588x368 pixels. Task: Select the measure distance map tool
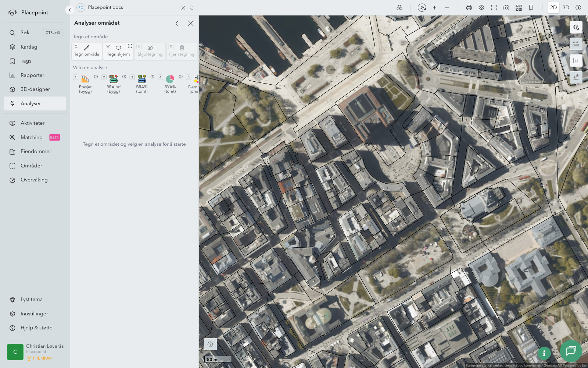[576, 44]
